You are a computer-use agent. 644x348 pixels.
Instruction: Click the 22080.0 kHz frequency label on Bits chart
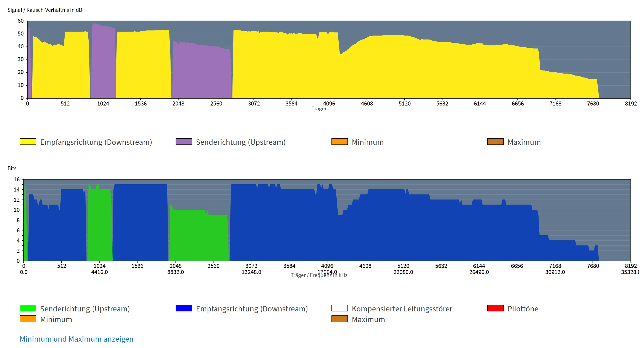pyautogui.click(x=403, y=272)
